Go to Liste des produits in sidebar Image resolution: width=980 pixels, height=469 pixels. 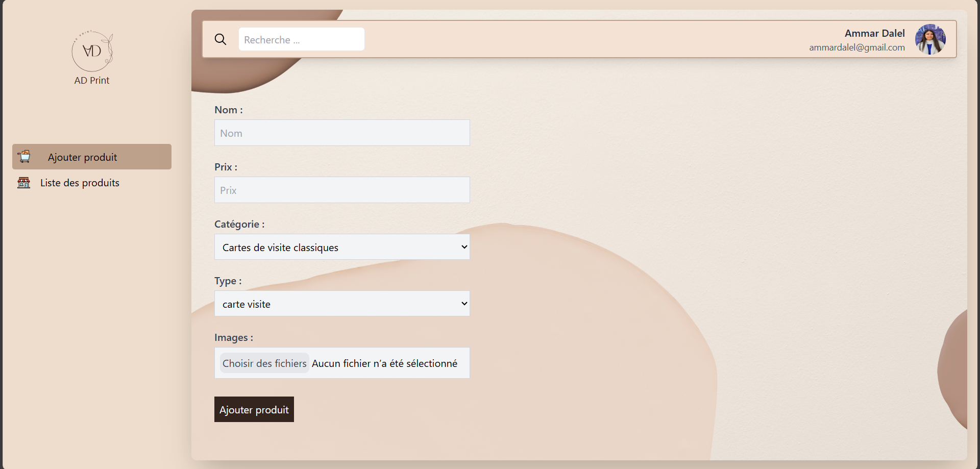80,183
